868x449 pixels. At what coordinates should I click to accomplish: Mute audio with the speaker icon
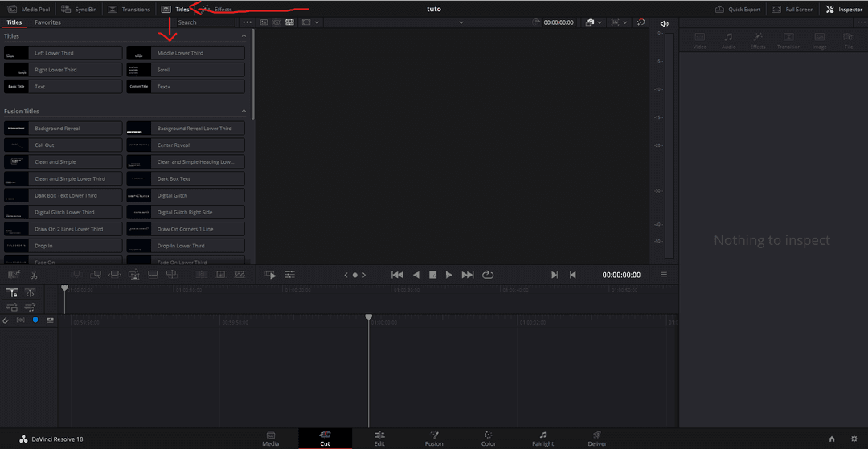(665, 23)
